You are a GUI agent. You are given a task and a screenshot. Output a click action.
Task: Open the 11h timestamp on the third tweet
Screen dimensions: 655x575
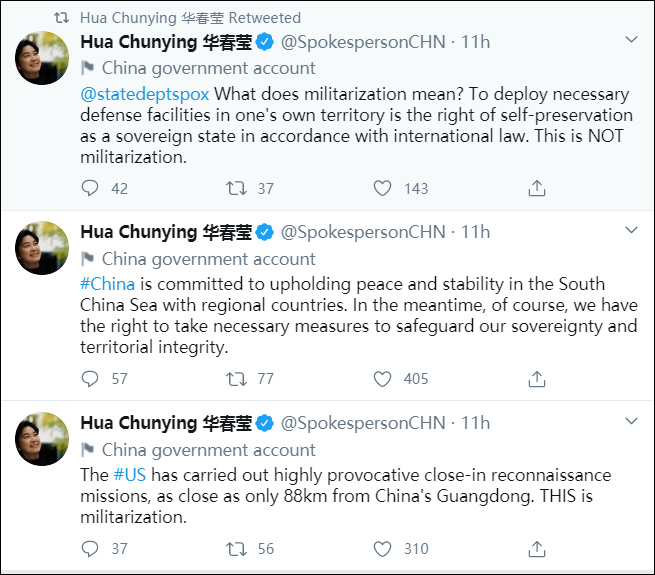pyautogui.click(x=475, y=422)
